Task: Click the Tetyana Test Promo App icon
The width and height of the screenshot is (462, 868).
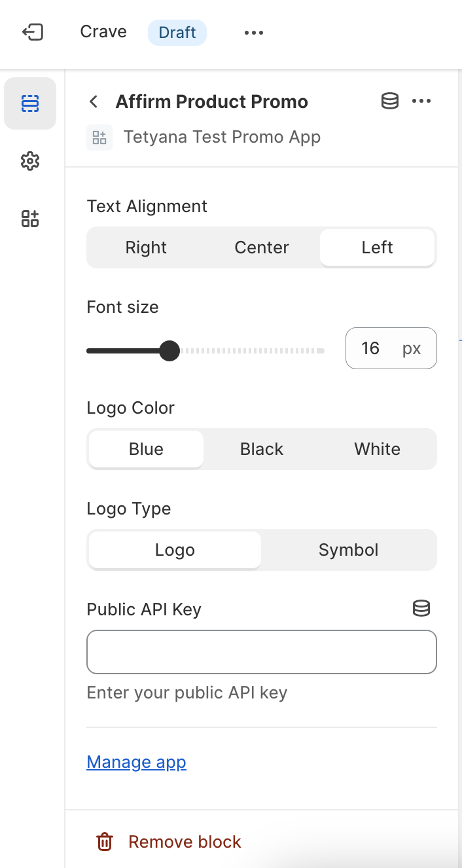Action: tap(99, 137)
